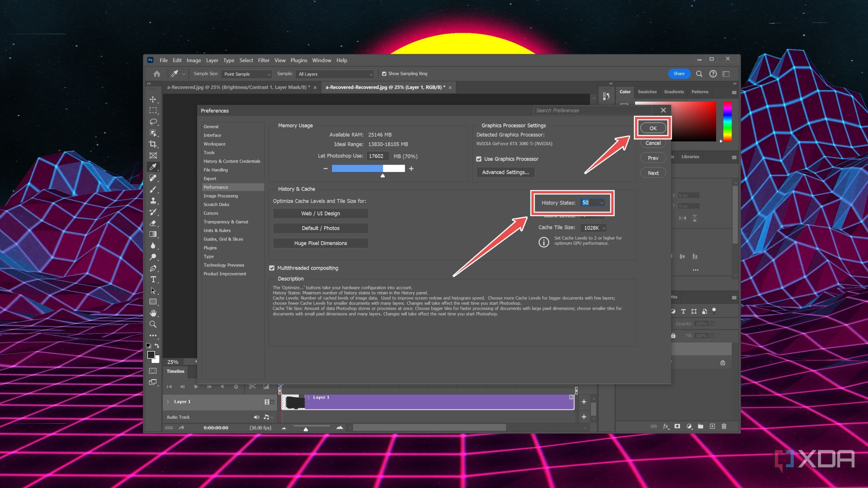Screen dimensions: 868x488
Task: Open the search icon near Share
Action: pos(699,74)
